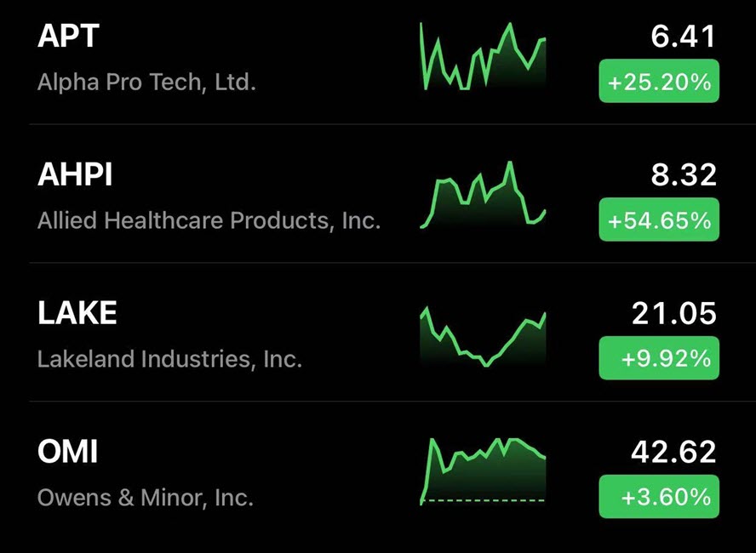Open the LAKE ticker symbol

77,313
